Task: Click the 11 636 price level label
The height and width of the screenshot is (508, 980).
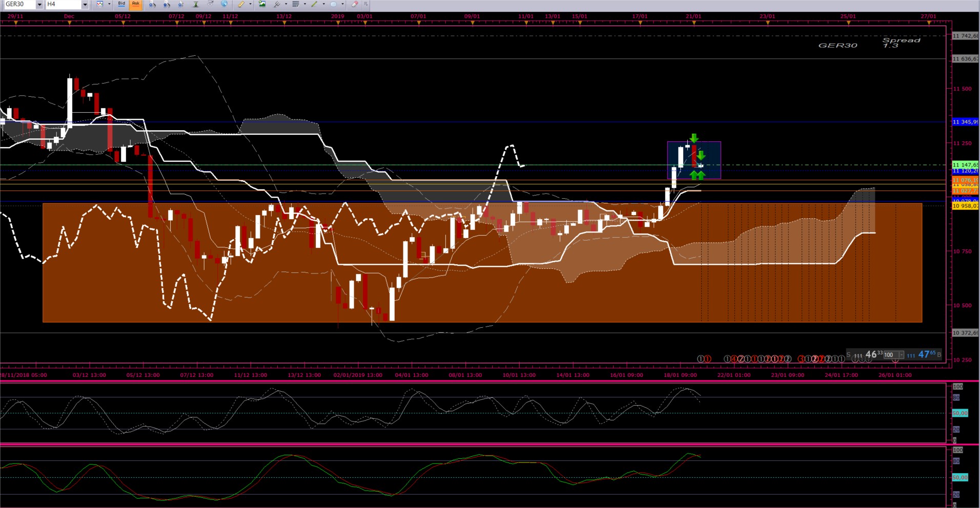Action: click(965, 59)
